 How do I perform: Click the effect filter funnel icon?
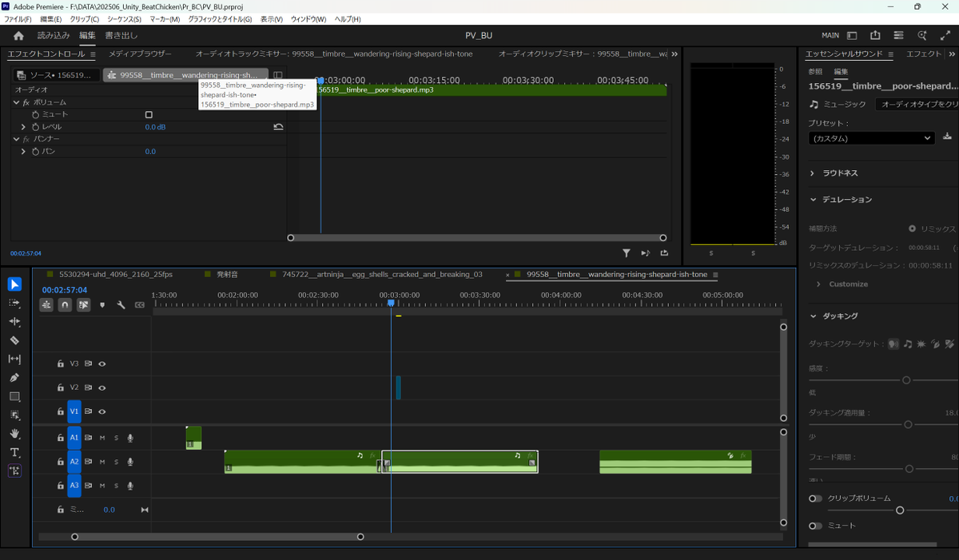[x=627, y=253]
